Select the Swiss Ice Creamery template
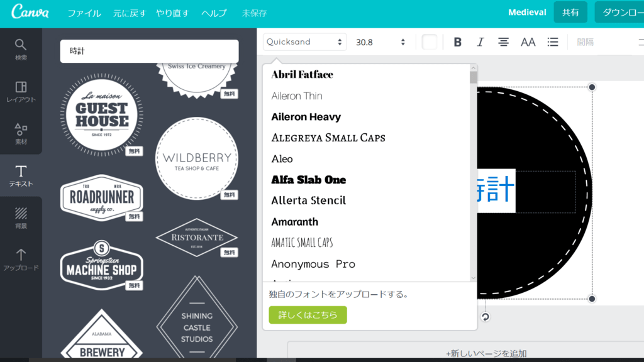 click(x=197, y=80)
